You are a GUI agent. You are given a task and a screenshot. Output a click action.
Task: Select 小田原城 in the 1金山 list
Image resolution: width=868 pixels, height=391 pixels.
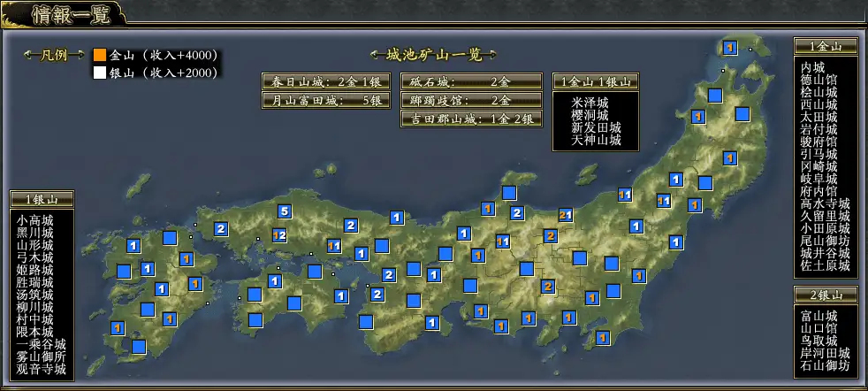coord(825,228)
